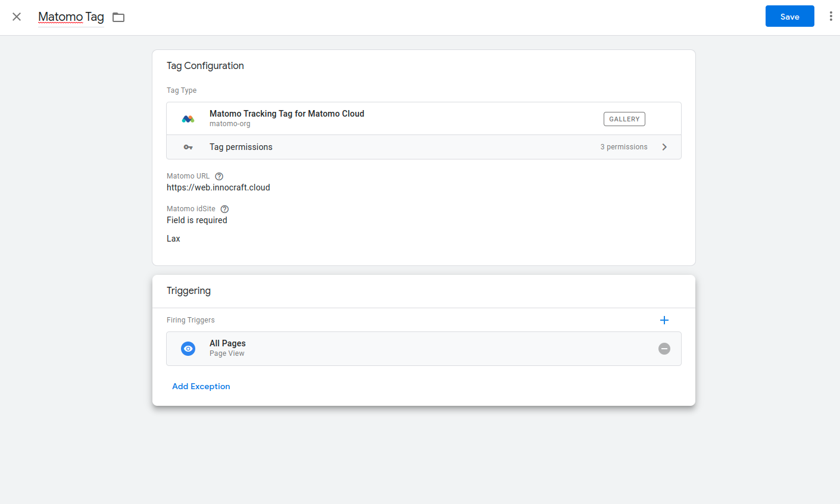
Task: Click the key icon beside Tag permissions
Action: [188, 147]
